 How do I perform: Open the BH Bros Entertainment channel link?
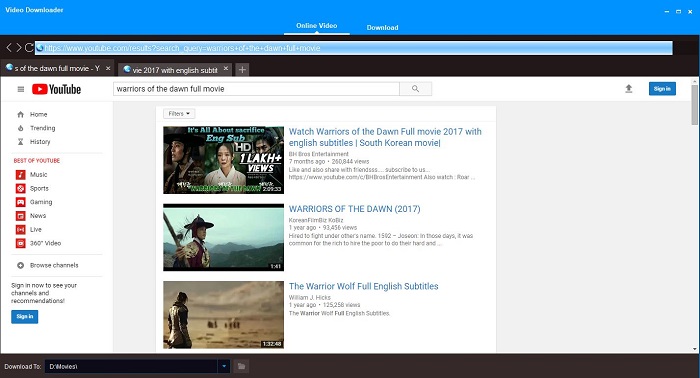click(x=319, y=154)
